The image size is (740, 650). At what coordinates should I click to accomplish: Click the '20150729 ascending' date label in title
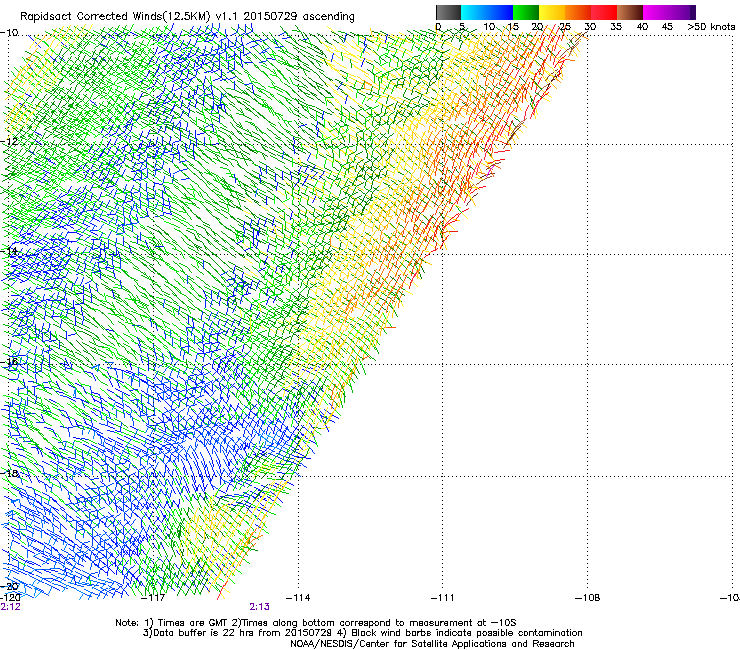(299, 16)
